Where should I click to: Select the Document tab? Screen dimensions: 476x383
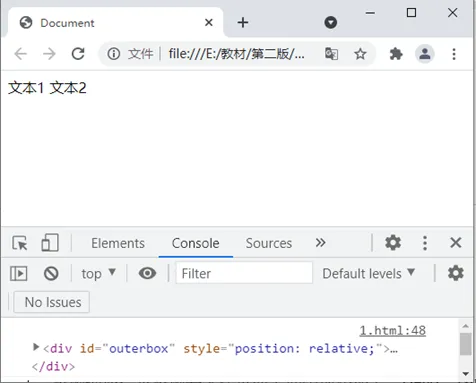point(115,23)
